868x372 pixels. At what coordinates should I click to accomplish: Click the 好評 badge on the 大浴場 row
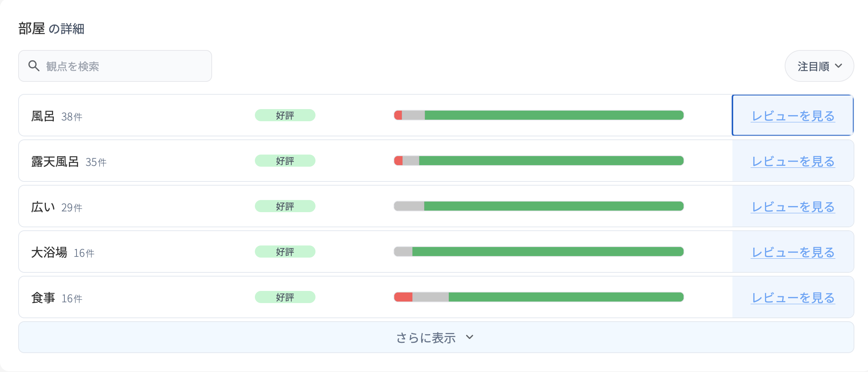[285, 252]
